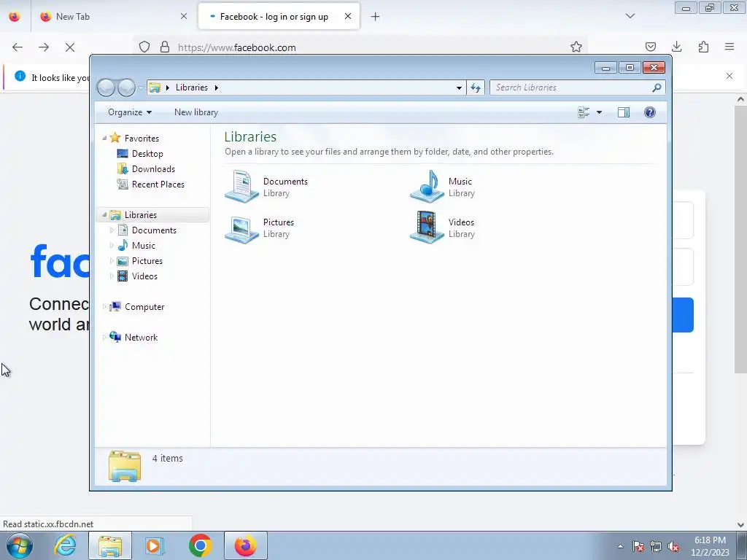Image resolution: width=747 pixels, height=560 pixels.
Task: Expand the Pictures tree node arrow
Action: [112, 260]
